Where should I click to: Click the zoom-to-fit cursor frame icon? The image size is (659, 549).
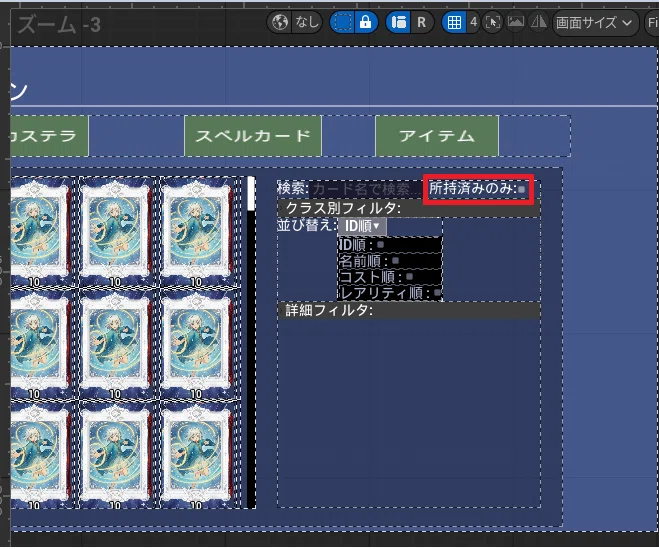[493, 22]
